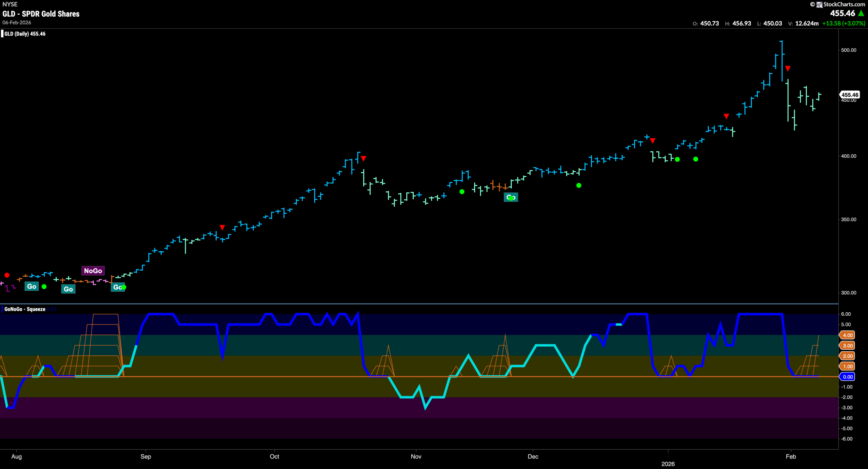Click the Dec label on time axis

533,456
